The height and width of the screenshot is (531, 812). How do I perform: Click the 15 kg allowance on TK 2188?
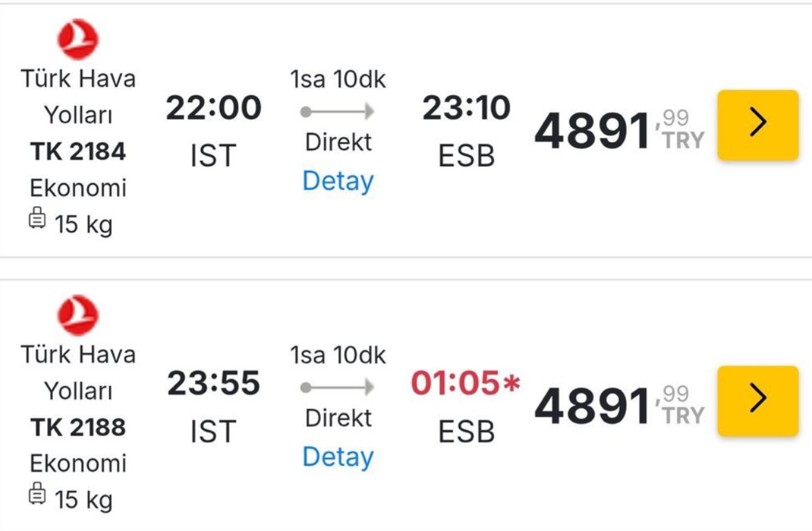[x=83, y=500]
